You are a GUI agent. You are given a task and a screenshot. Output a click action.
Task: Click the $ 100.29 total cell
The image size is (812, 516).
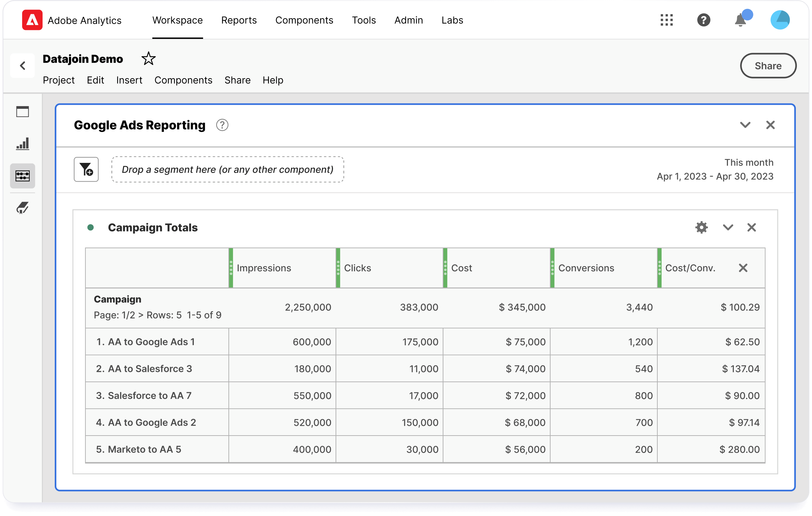click(740, 307)
